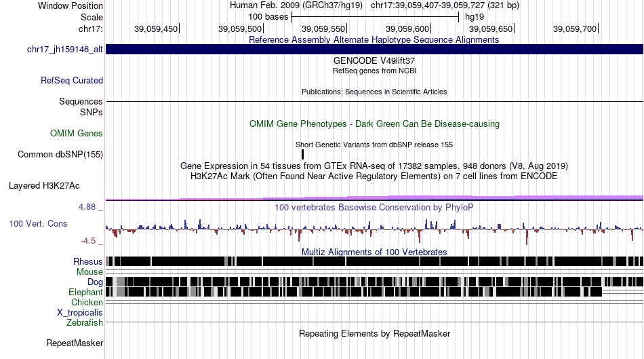Select the Rhesus alignment row label
This screenshot has height=359, width=644.
pyautogui.click(x=88, y=261)
